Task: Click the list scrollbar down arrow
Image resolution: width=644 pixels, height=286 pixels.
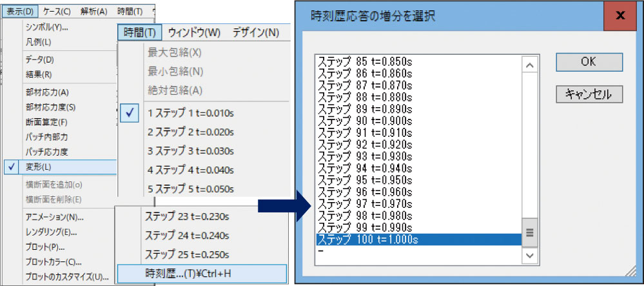Action: click(529, 256)
